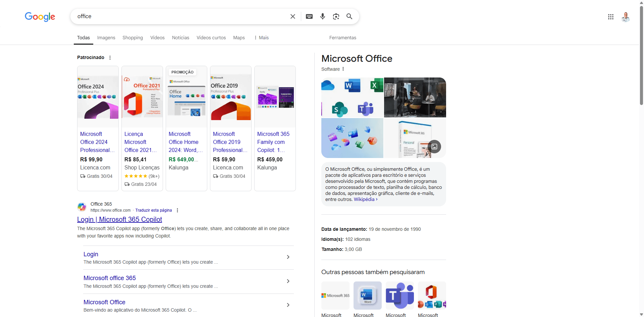This screenshot has height=317, width=644.
Task: Open the Wikipédia source link
Action: [366, 199]
